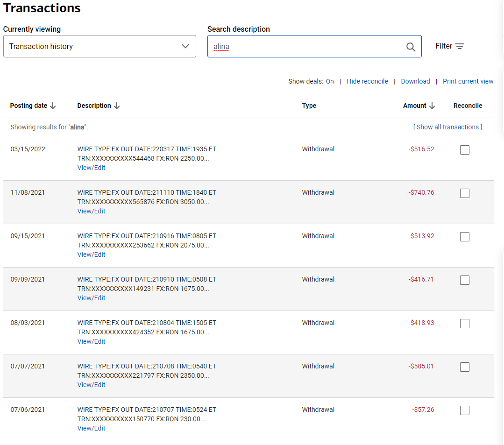Print current view of transactions
This screenshot has height=445, width=504.
click(468, 81)
